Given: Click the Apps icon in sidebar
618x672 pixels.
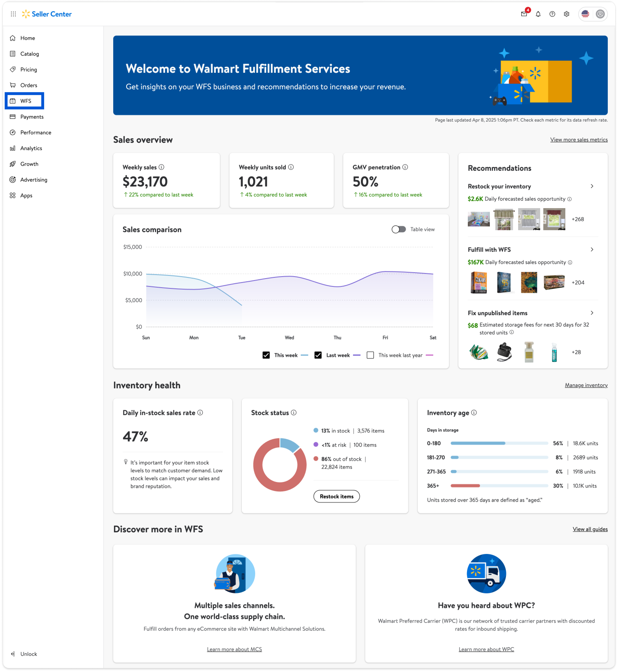Looking at the screenshot, I should 13,195.
